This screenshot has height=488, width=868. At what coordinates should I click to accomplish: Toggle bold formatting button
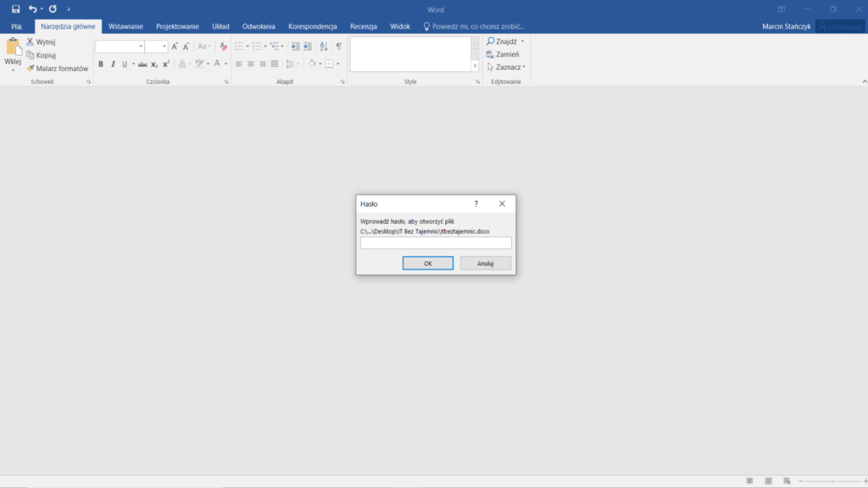101,64
